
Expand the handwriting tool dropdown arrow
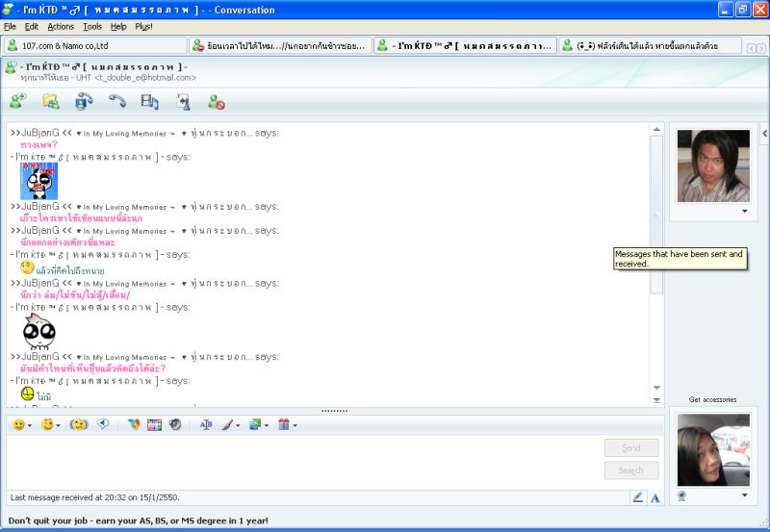coord(238,425)
